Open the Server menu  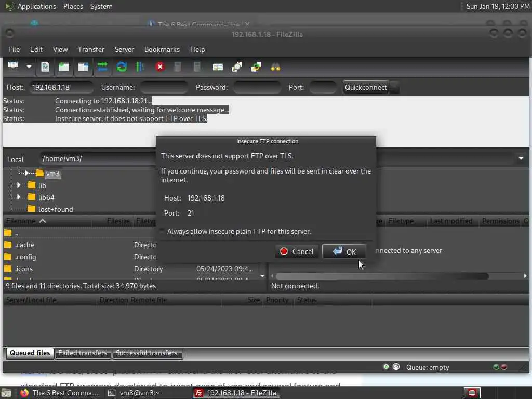[x=124, y=49]
